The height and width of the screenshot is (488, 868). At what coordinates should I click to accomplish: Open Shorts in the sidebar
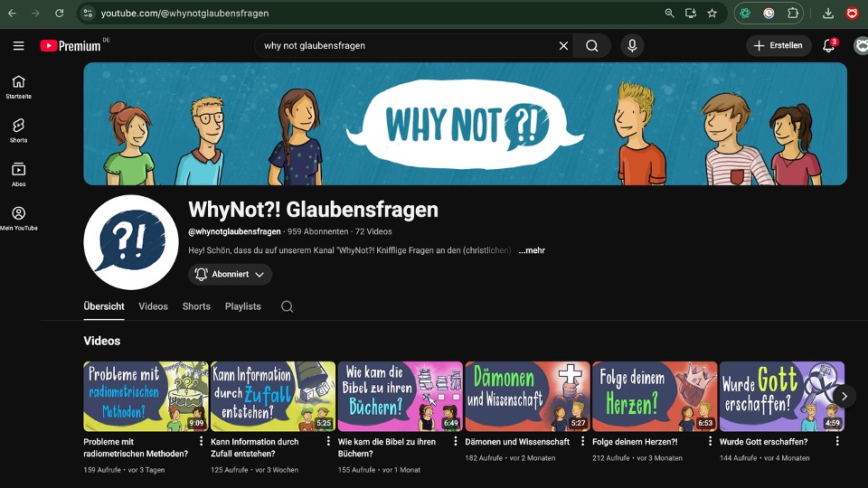point(18,130)
